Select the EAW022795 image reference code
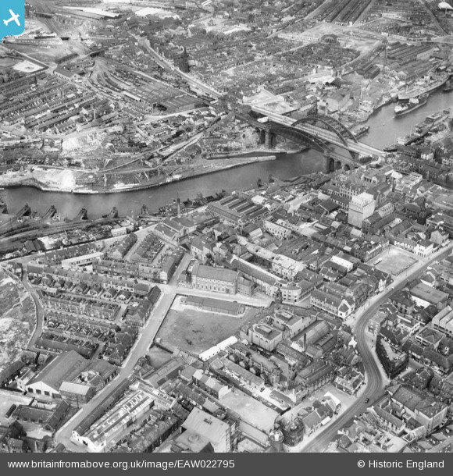 [x=207, y=464]
